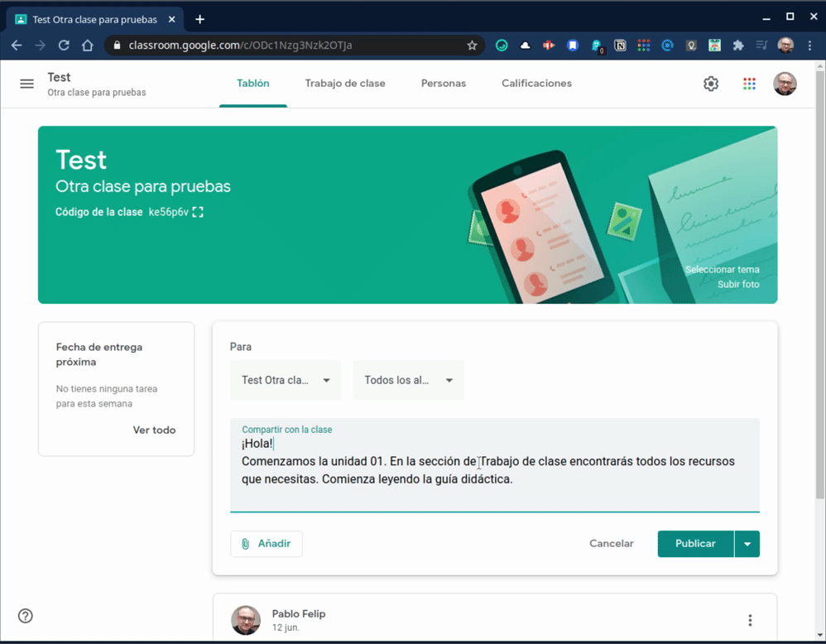Open the Publicar options arrow
The width and height of the screenshot is (826, 644).
pyautogui.click(x=747, y=544)
